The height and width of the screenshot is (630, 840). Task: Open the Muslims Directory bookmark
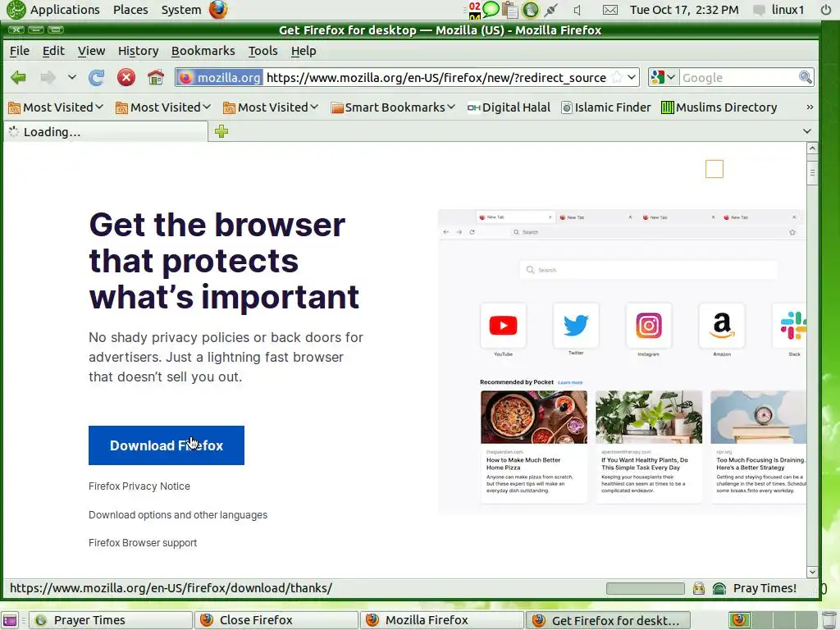pos(719,107)
